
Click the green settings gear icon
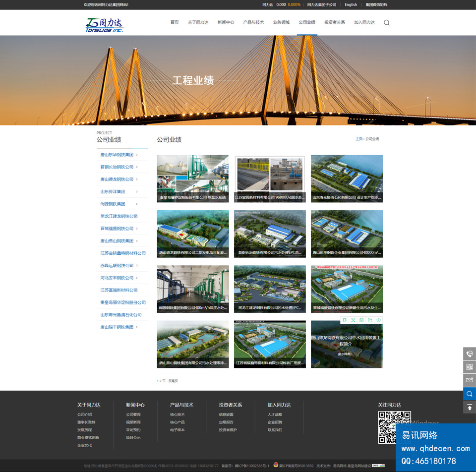tap(378, 320)
